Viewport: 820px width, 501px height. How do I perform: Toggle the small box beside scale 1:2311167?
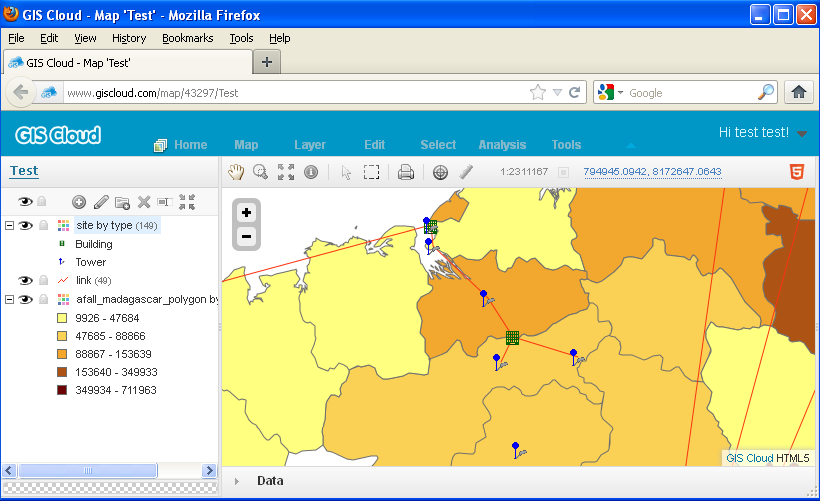(563, 172)
